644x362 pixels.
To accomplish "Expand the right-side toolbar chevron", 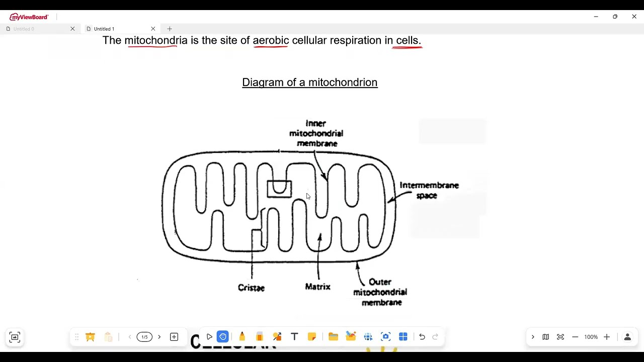I will point(533,337).
